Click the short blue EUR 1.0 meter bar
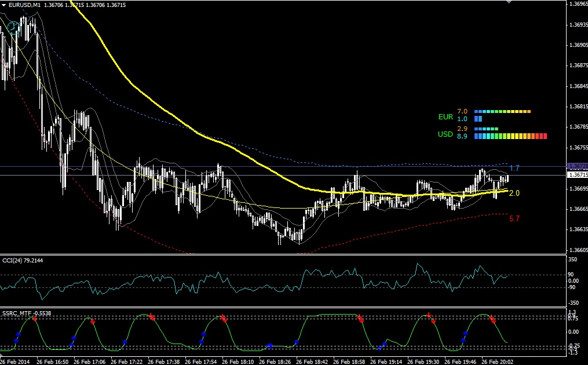Viewport: 588px width, 365px height. (478, 119)
